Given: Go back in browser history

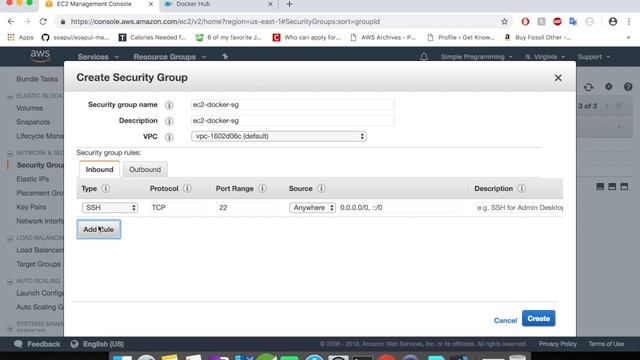Looking at the screenshot, I should (x=11, y=22).
